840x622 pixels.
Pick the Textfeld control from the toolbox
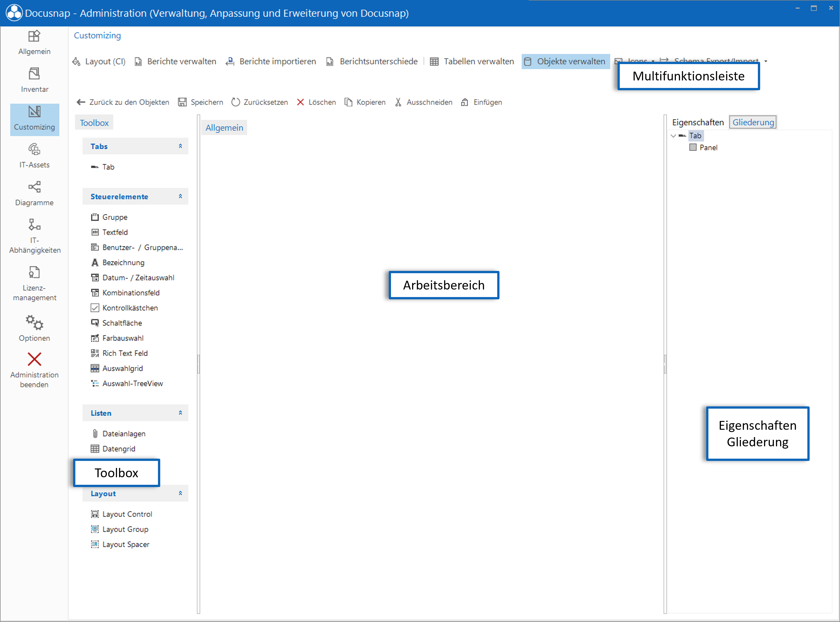point(109,232)
